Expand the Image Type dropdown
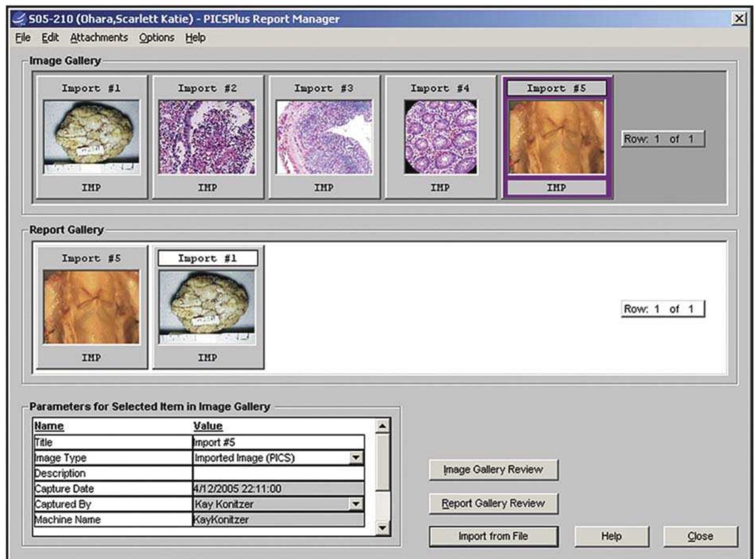Screen dimensions: 756x559 coord(356,458)
